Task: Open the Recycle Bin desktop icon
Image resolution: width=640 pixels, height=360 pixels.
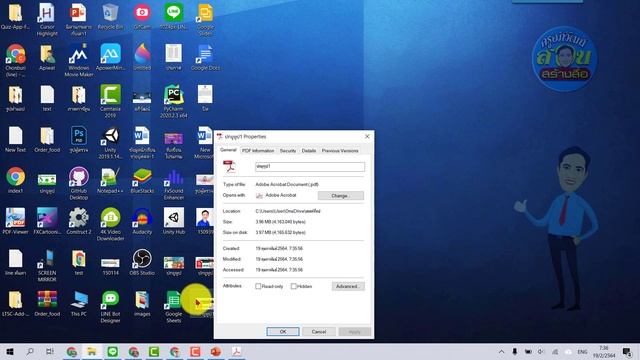Action: (x=110, y=17)
